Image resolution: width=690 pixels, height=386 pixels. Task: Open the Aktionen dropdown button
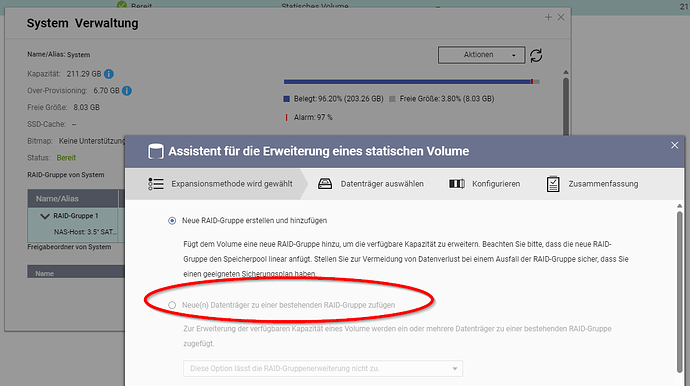coord(481,55)
